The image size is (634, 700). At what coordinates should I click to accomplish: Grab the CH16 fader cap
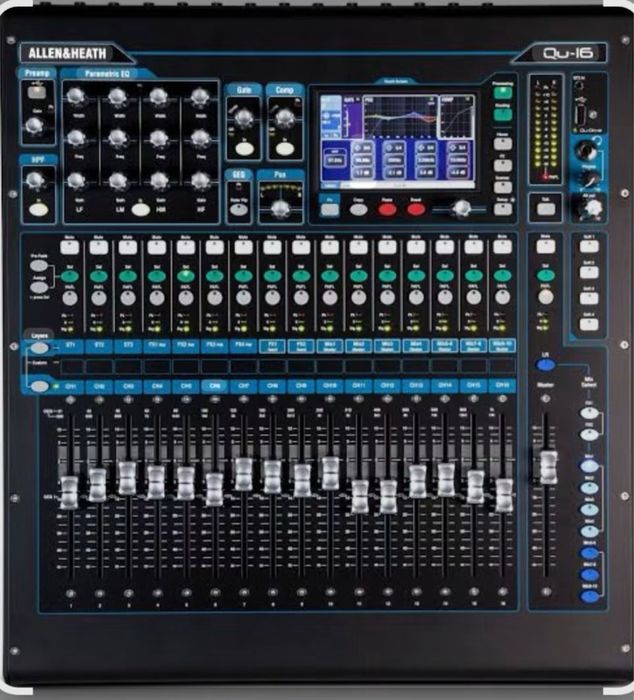(x=504, y=495)
